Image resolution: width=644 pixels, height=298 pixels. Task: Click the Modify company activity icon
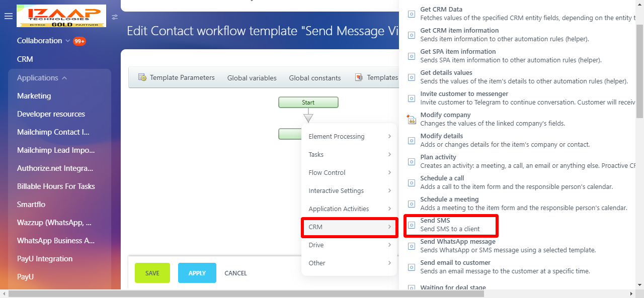[412, 120]
